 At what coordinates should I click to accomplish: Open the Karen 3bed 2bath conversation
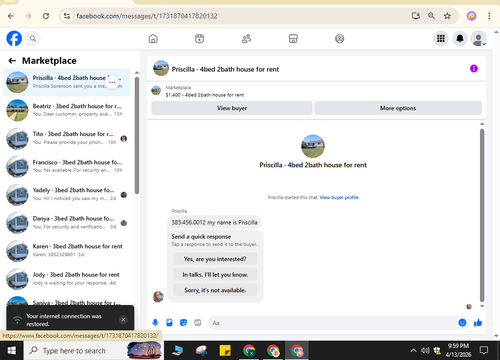[67, 251]
